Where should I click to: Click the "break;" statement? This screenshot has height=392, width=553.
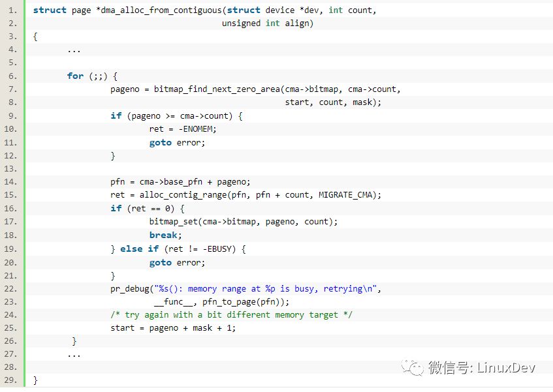165,235
